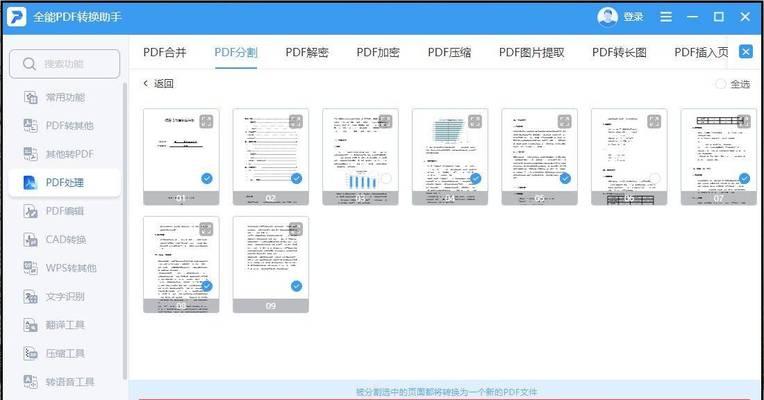
Task: Switch to PDF分割 tab
Action: pyautogui.click(x=236, y=53)
